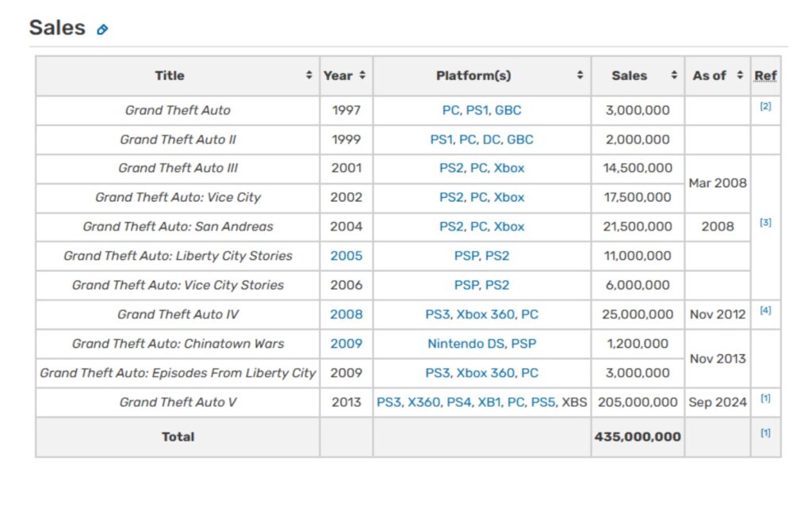Click the Platform(s) column header text
812x511 pixels.
(473, 75)
